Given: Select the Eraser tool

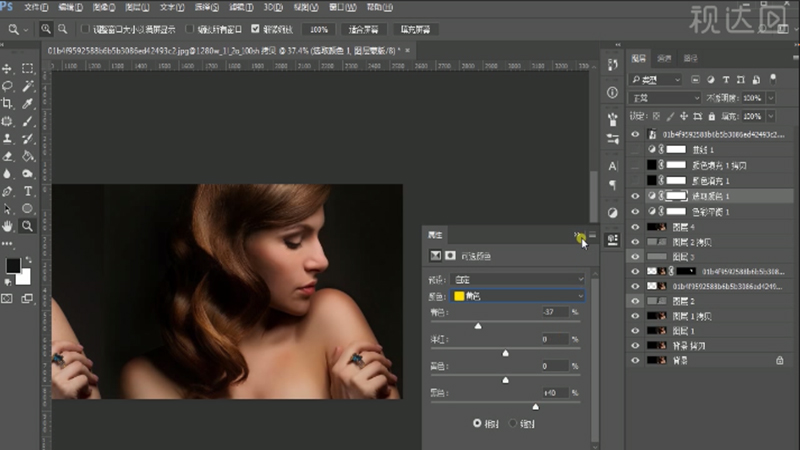Looking at the screenshot, I should point(7,156).
